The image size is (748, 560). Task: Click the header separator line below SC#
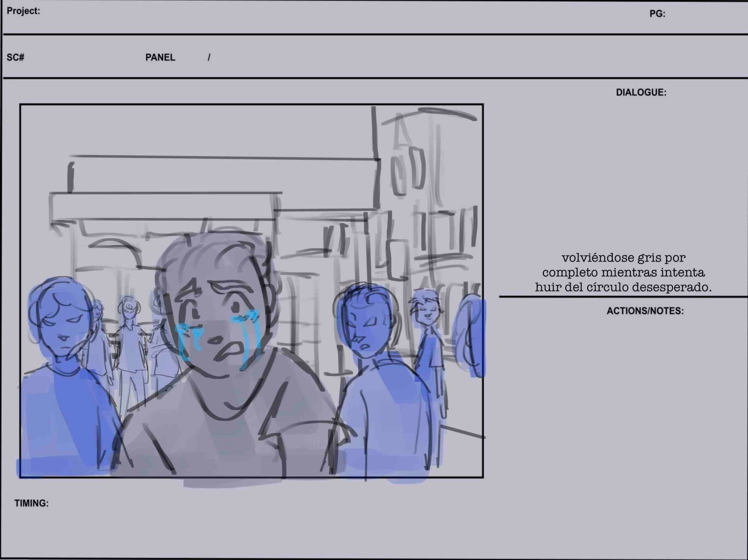[374, 78]
